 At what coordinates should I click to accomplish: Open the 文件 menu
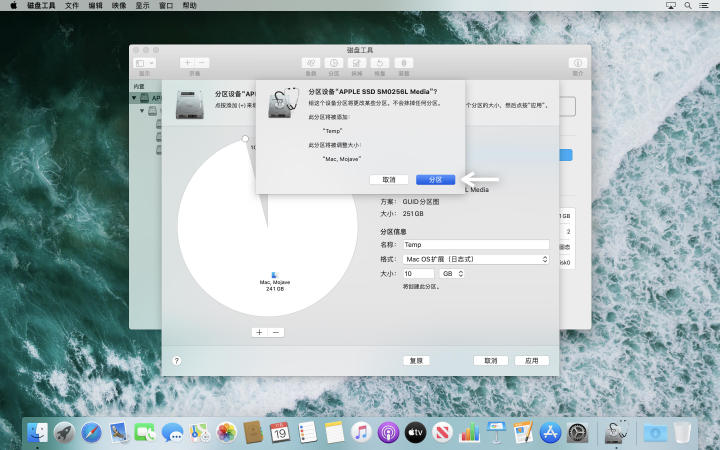coord(72,6)
